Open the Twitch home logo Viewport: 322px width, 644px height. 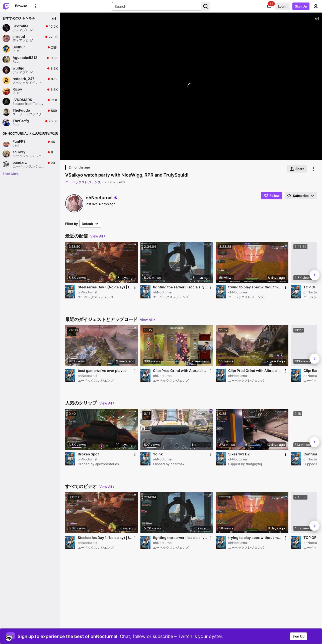[6, 6]
